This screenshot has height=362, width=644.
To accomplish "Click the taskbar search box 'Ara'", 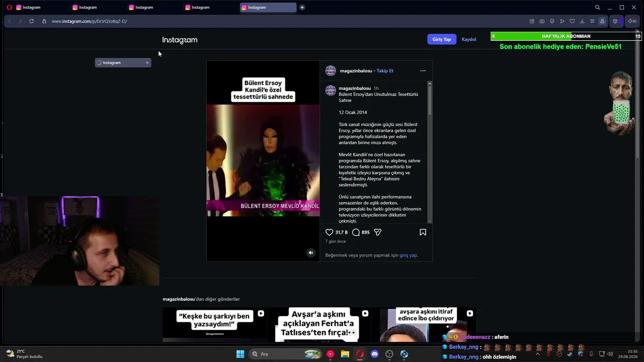I will (x=286, y=354).
